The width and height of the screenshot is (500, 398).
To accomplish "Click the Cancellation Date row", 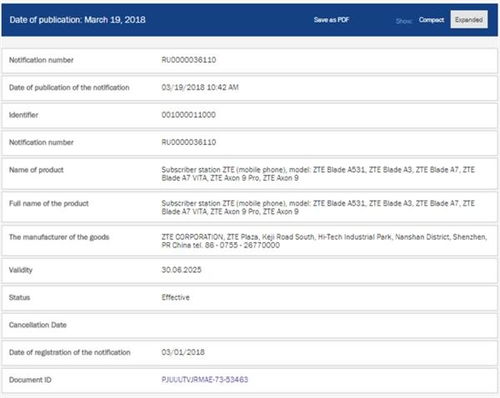I will click(x=250, y=325).
